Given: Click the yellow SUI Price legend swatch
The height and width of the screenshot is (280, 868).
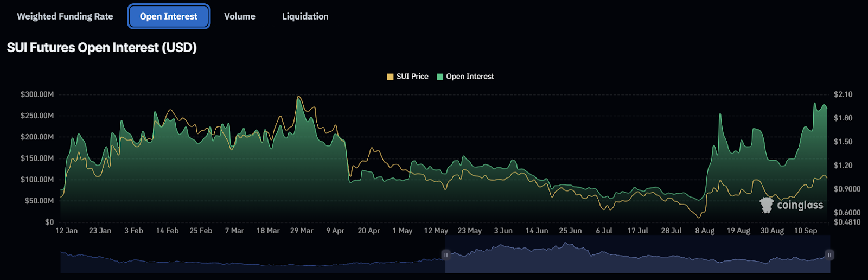Looking at the screenshot, I should coord(390,77).
